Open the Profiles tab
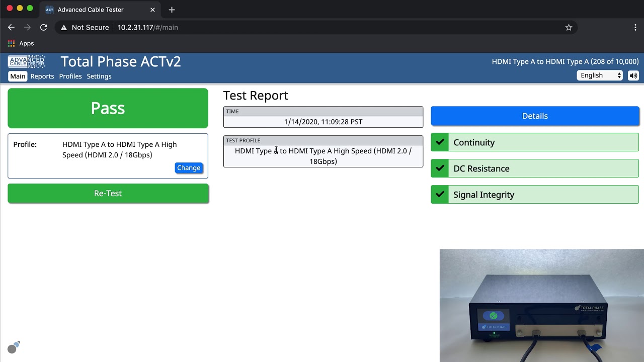This screenshot has height=362, width=644. tap(70, 76)
